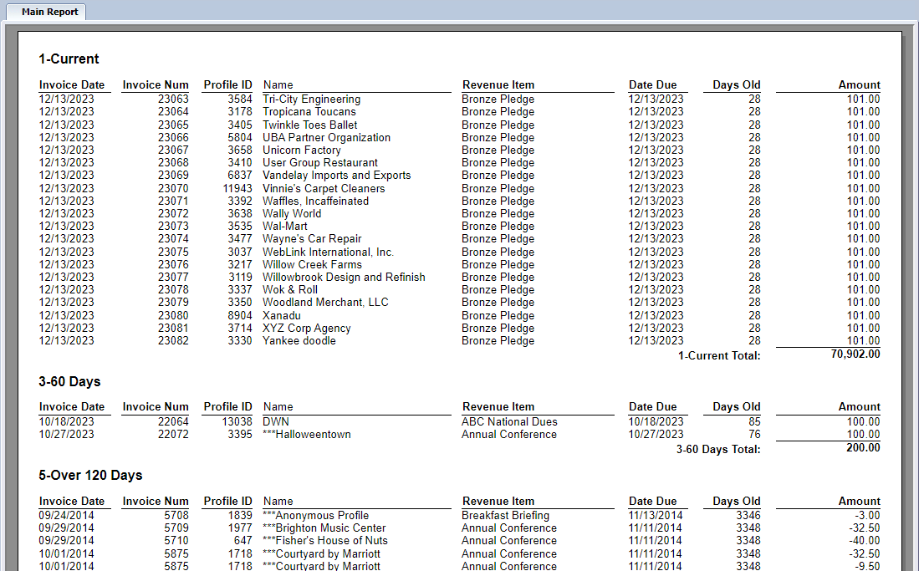This screenshot has width=924, height=571.
Task: Select the 5-Over 120 Days heading
Action: click(91, 476)
